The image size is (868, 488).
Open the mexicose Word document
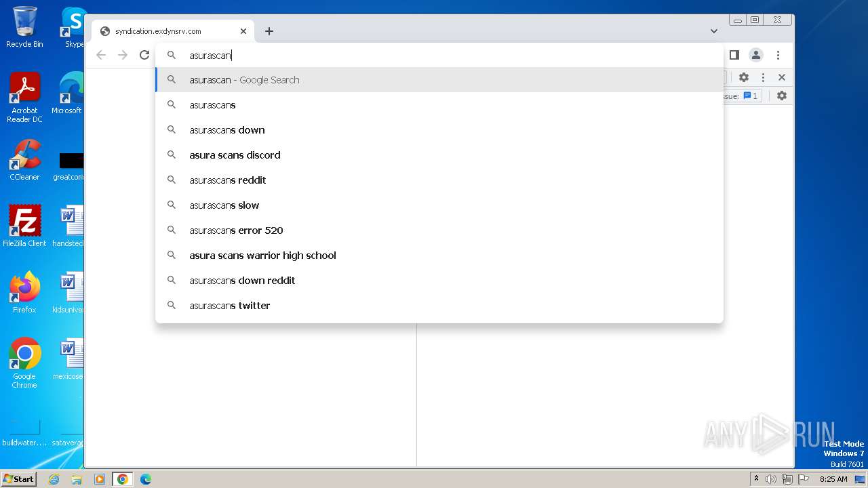point(68,359)
